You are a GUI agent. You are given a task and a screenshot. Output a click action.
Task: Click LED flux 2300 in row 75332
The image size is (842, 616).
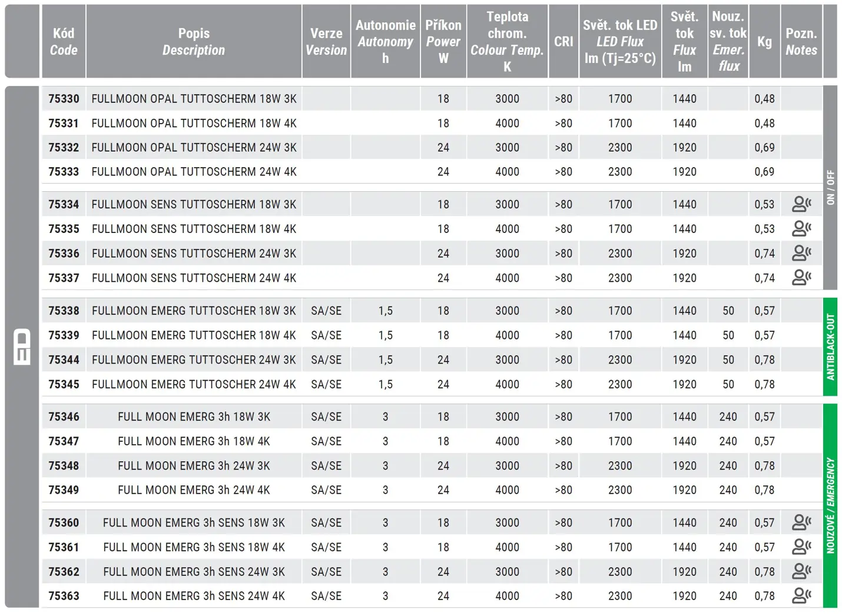coord(620,148)
